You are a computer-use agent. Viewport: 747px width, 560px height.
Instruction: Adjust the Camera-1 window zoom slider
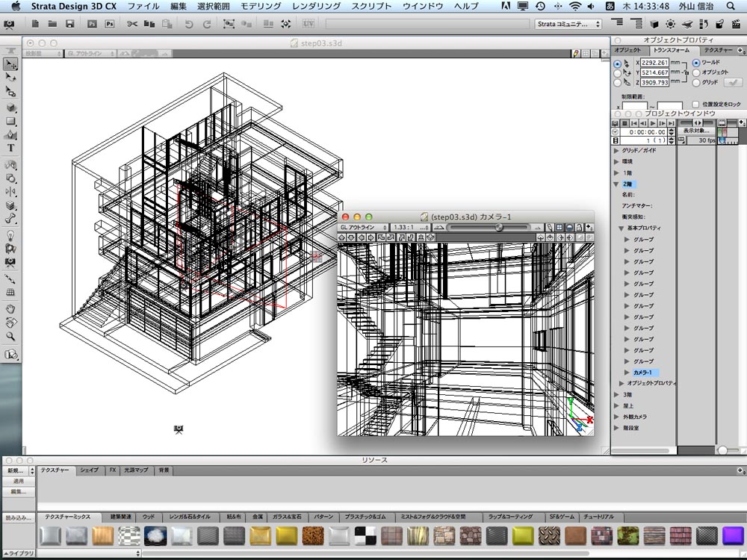[499, 228]
